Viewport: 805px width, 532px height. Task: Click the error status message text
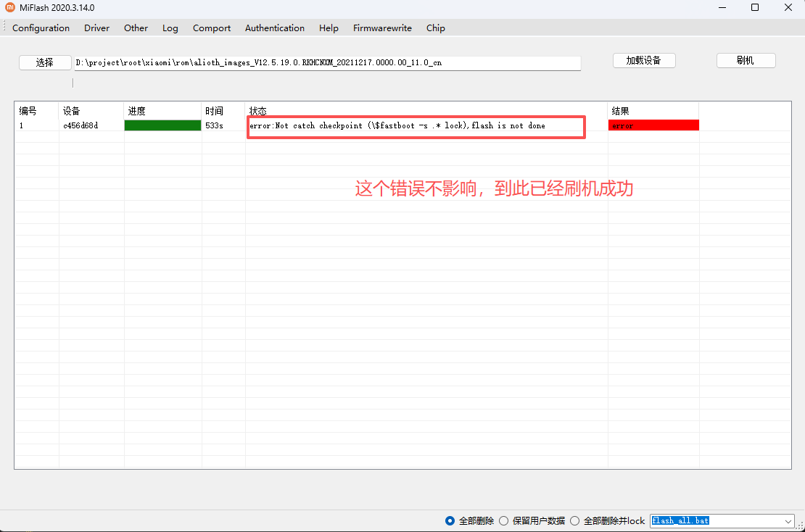[x=397, y=125]
